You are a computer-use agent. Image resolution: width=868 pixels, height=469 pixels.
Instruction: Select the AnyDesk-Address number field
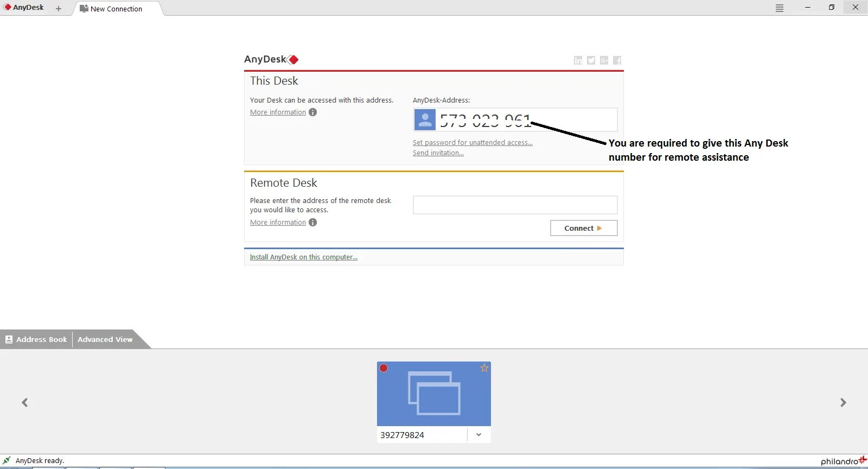click(x=515, y=119)
